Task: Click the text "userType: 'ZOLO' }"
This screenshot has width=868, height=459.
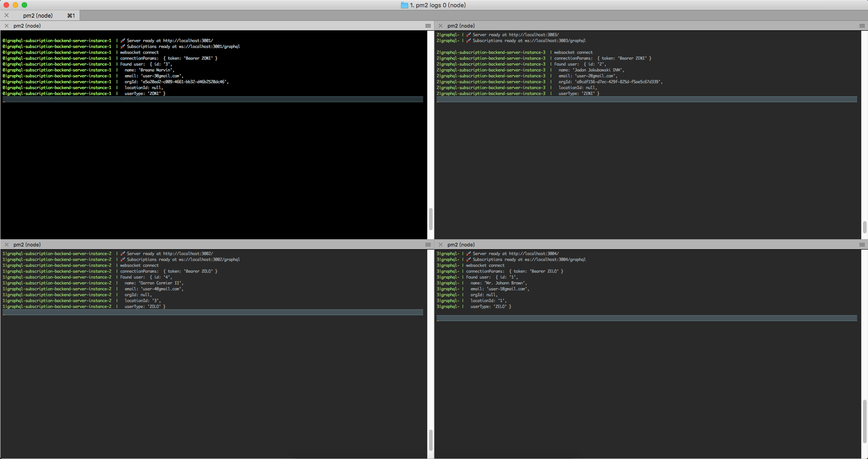Action: click(x=145, y=307)
